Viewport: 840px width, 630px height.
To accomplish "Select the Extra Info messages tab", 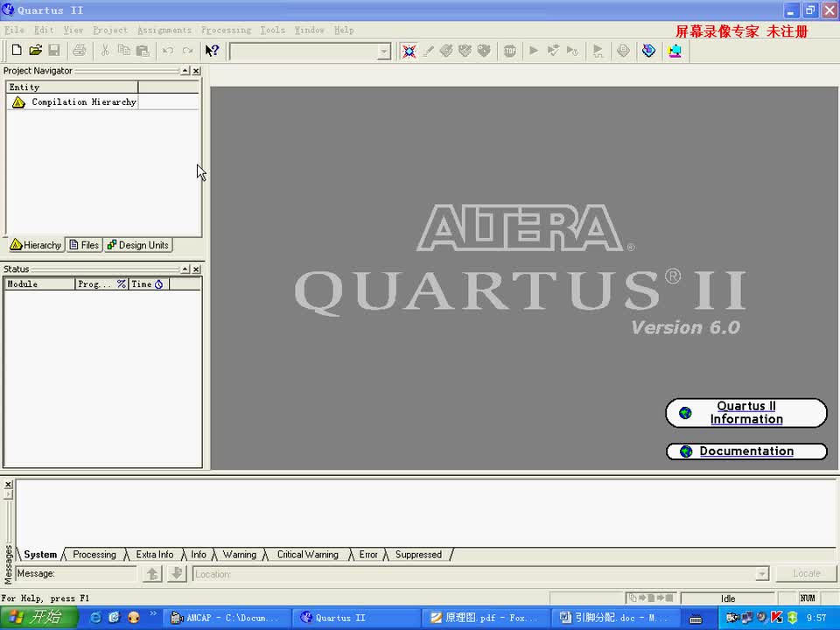I will click(154, 555).
